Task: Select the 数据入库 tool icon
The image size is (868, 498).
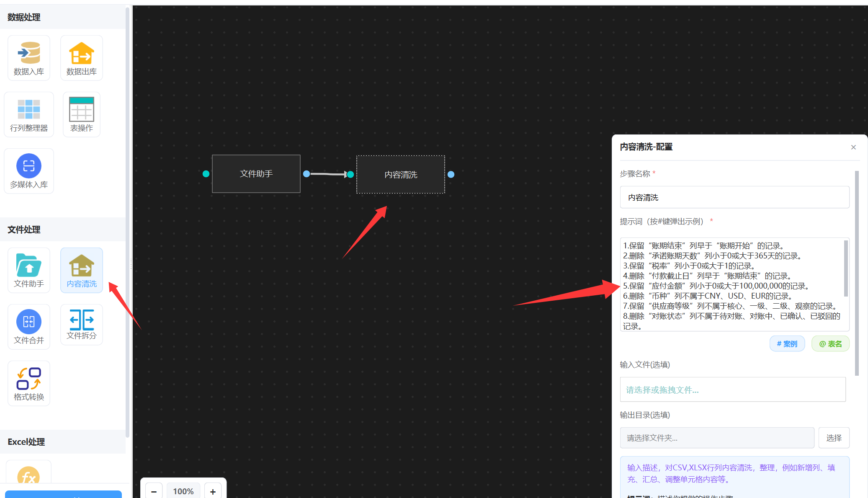Action: pyautogui.click(x=29, y=58)
